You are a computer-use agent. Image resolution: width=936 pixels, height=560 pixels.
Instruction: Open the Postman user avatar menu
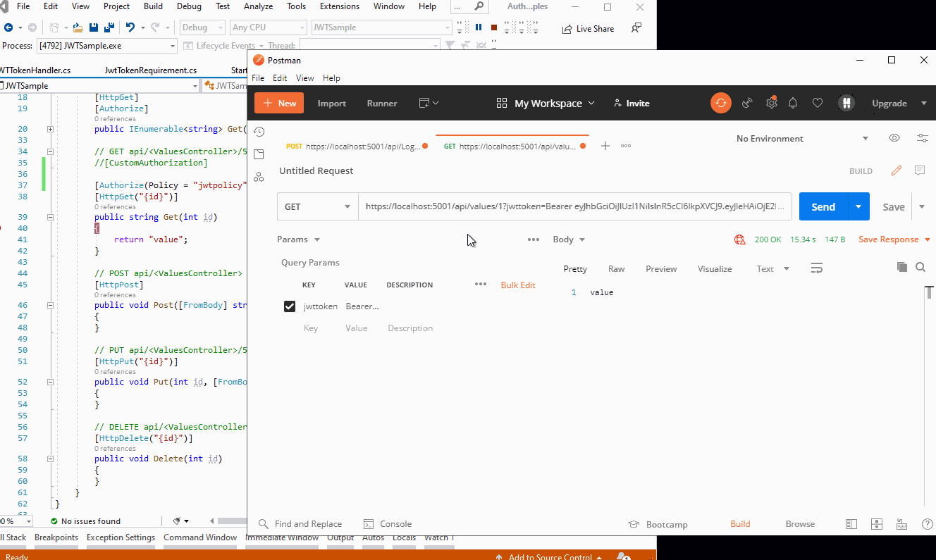846,103
